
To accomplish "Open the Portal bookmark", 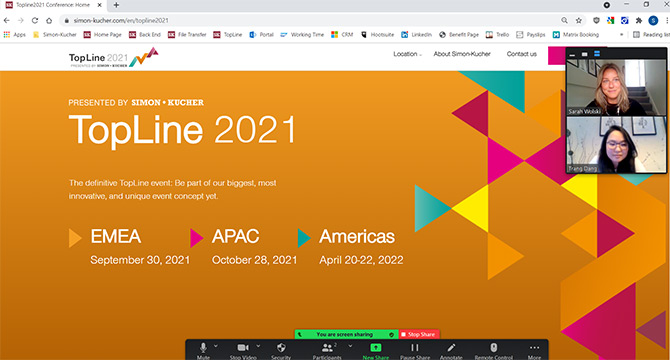I will (x=262, y=35).
